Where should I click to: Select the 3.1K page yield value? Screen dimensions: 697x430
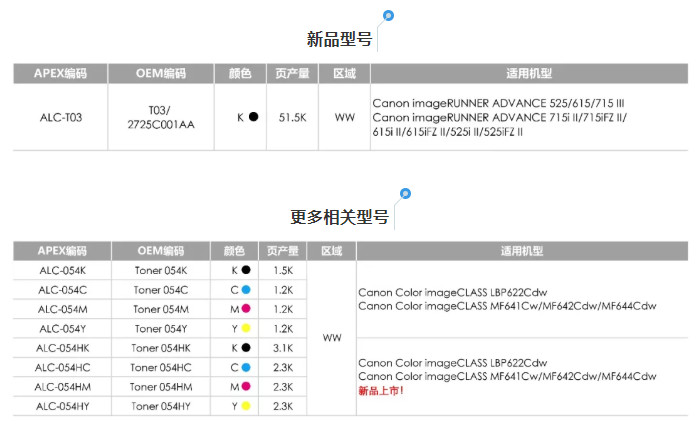[283, 348]
